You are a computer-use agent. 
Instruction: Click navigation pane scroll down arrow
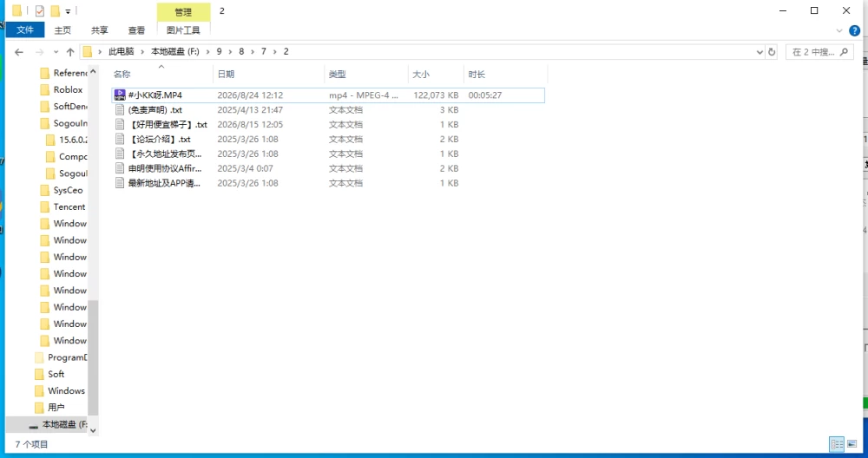pos(93,430)
